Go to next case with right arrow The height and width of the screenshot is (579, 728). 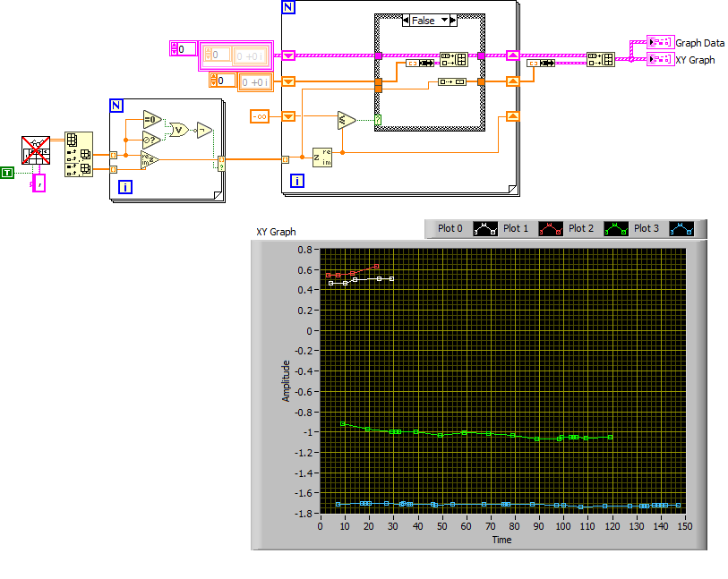click(453, 21)
